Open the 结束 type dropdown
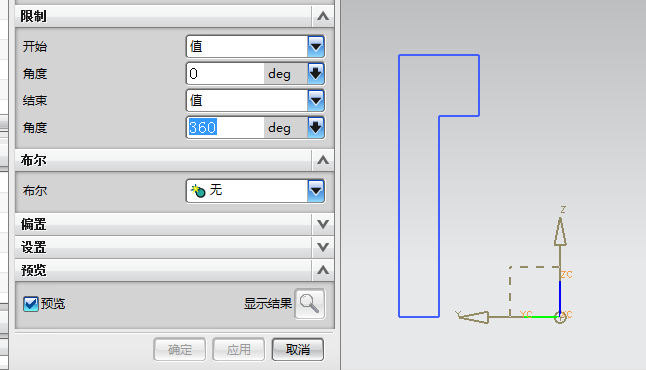This screenshot has width=646, height=370. tap(316, 101)
